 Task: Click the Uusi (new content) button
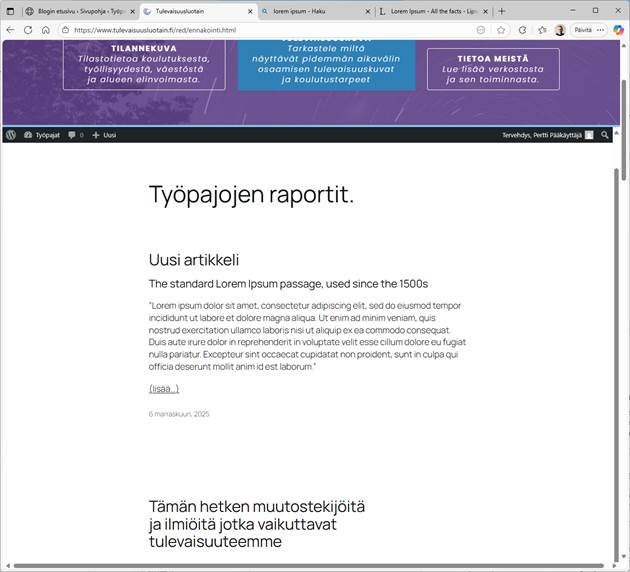(x=104, y=134)
